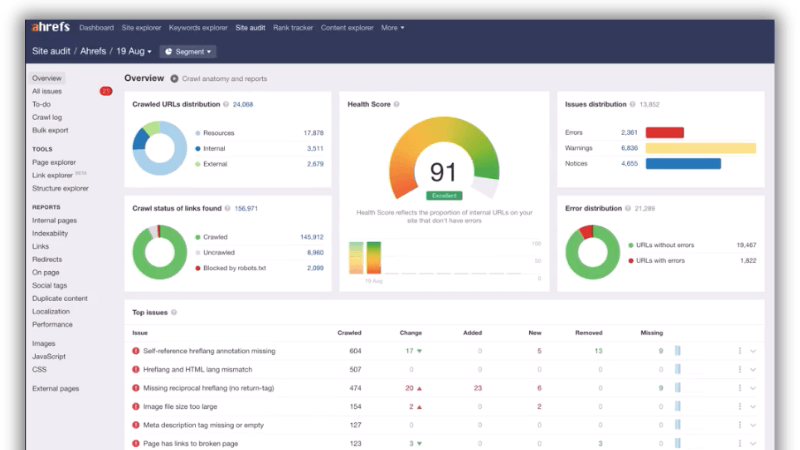Expand the Meta description tag missing row
800x450 pixels.
click(753, 425)
